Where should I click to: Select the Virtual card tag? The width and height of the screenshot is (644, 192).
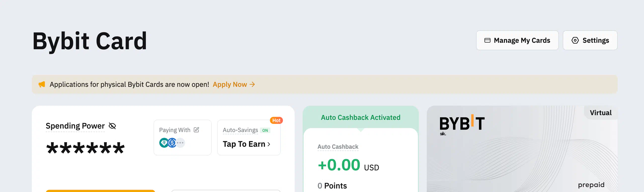coord(601,113)
